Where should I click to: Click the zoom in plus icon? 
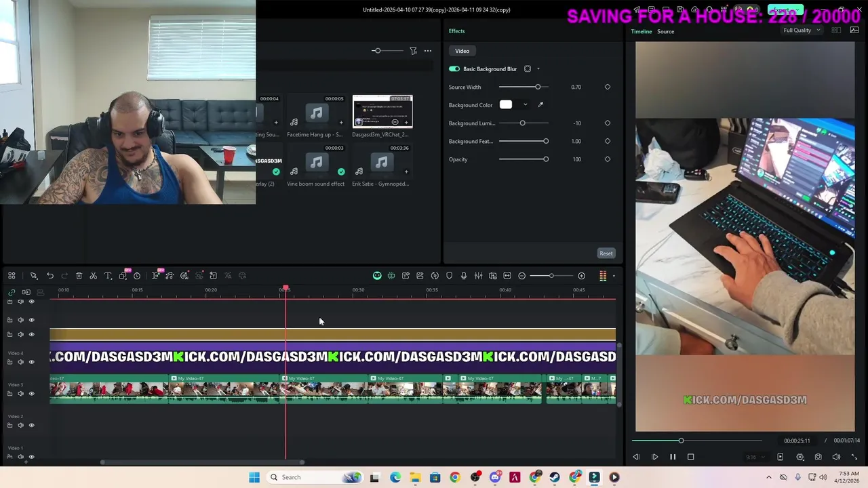[x=581, y=276]
